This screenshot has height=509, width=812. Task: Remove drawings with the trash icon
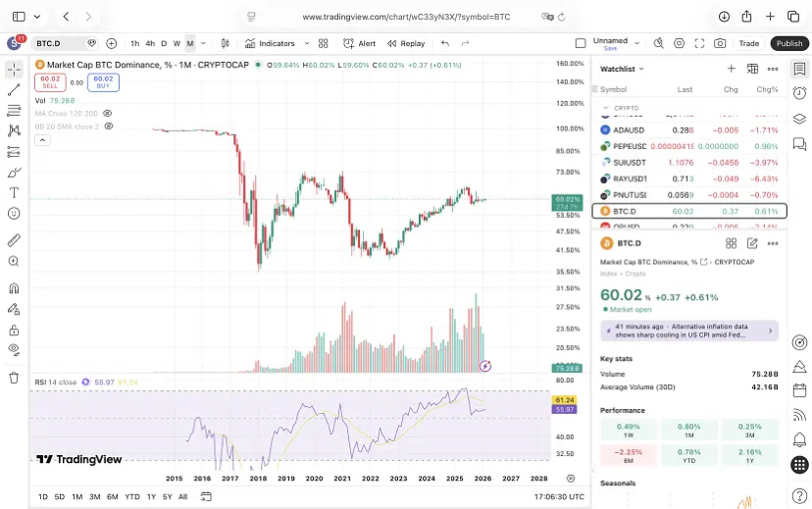pos(14,378)
